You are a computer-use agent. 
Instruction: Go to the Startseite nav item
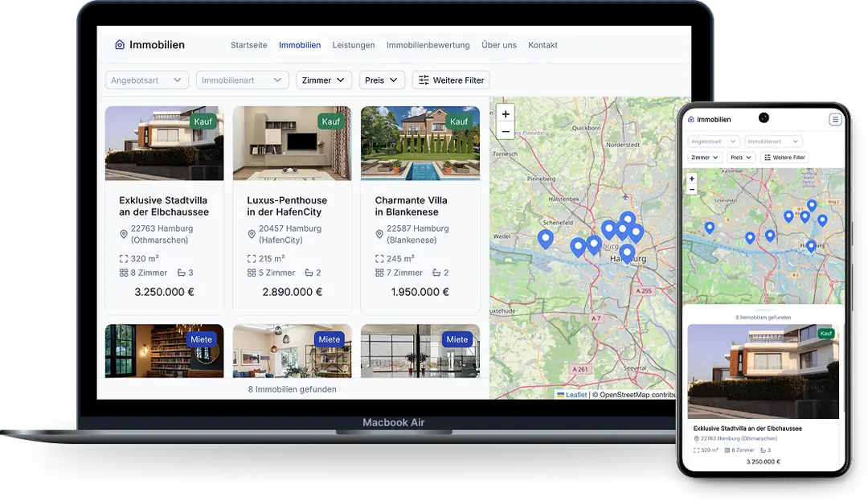coord(248,45)
